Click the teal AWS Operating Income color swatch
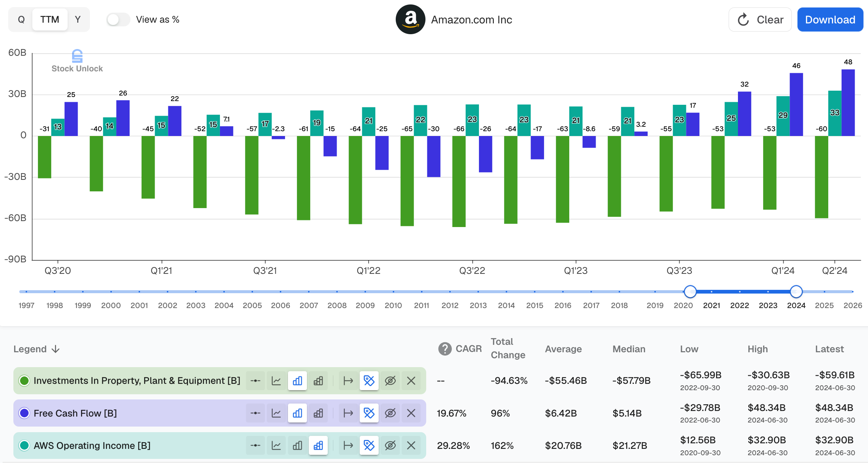 coord(24,445)
